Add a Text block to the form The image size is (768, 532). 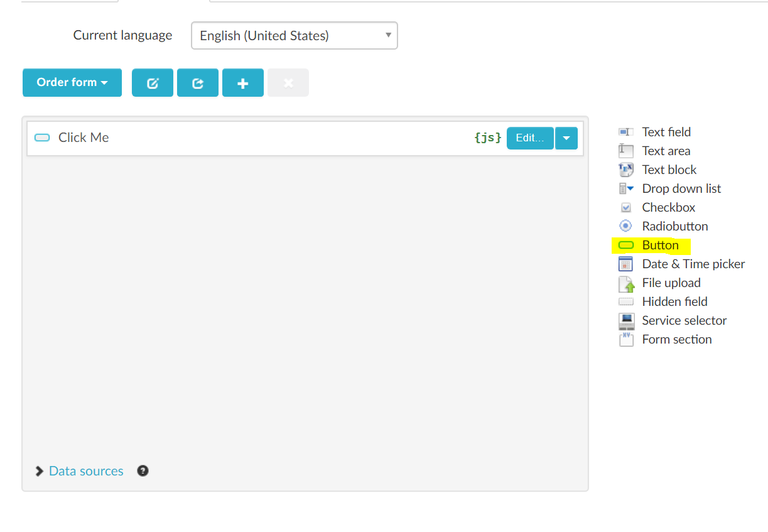pyautogui.click(x=668, y=170)
